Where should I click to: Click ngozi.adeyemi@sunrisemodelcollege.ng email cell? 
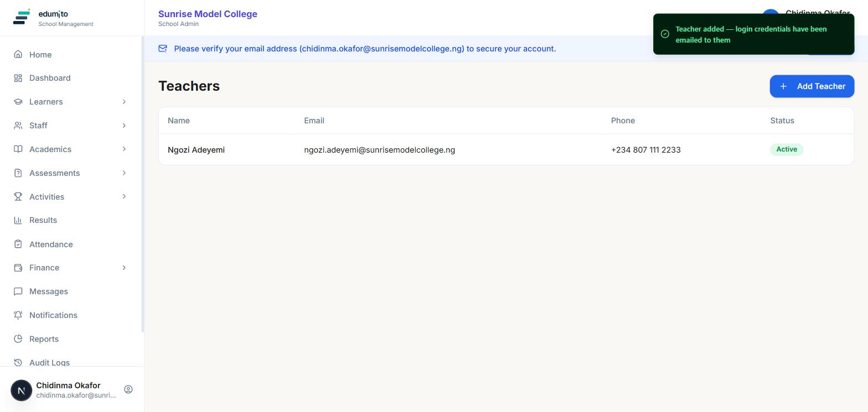tap(379, 150)
